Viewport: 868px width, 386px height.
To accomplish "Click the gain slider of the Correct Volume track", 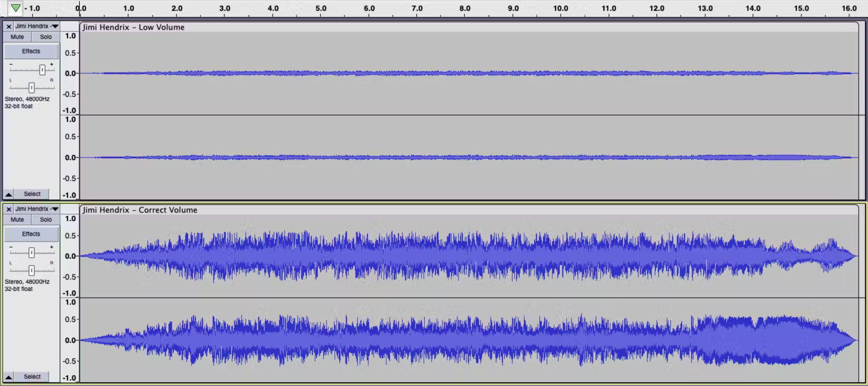I will click(x=32, y=253).
